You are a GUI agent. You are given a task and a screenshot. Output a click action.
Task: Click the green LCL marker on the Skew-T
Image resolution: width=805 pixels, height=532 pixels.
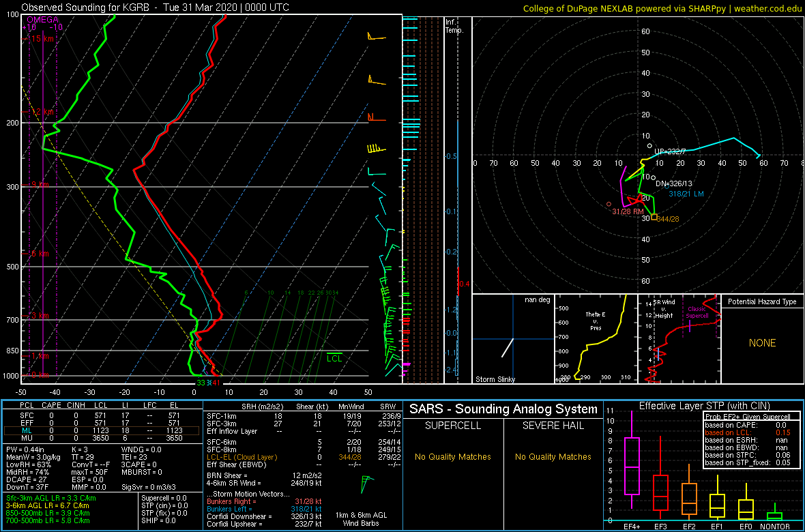334,359
